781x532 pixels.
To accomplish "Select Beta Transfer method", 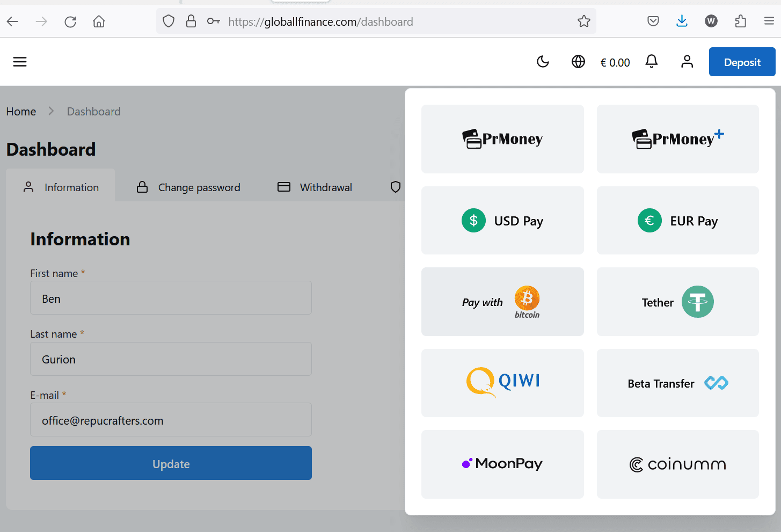I will pos(678,383).
